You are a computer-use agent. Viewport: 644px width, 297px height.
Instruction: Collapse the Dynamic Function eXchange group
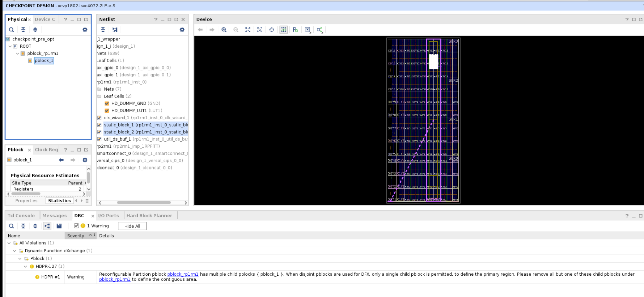14,251
